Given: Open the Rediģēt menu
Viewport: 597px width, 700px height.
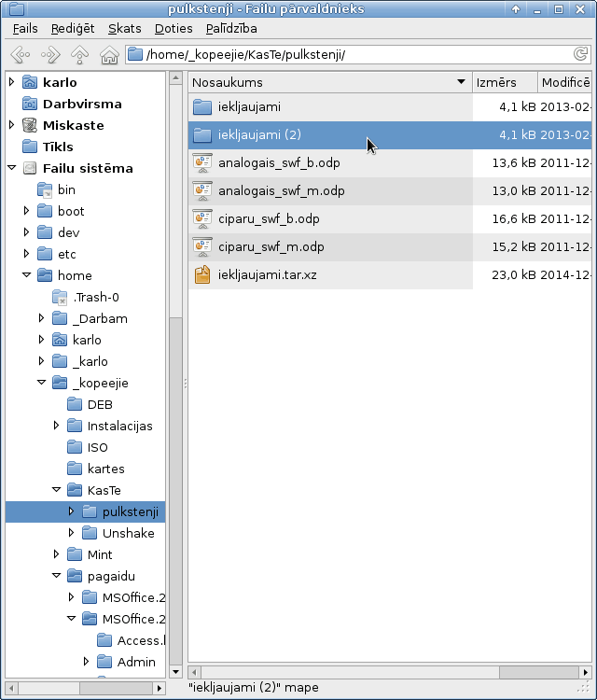Looking at the screenshot, I should point(73,29).
